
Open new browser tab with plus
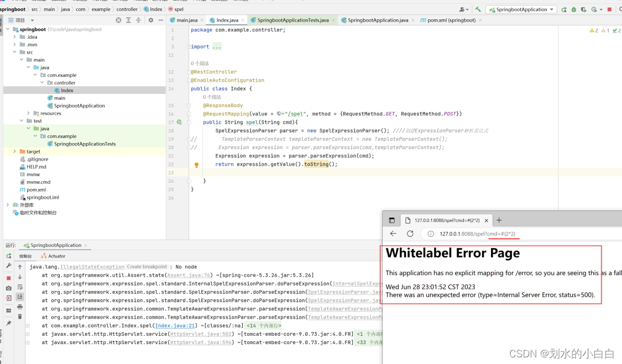click(x=499, y=220)
